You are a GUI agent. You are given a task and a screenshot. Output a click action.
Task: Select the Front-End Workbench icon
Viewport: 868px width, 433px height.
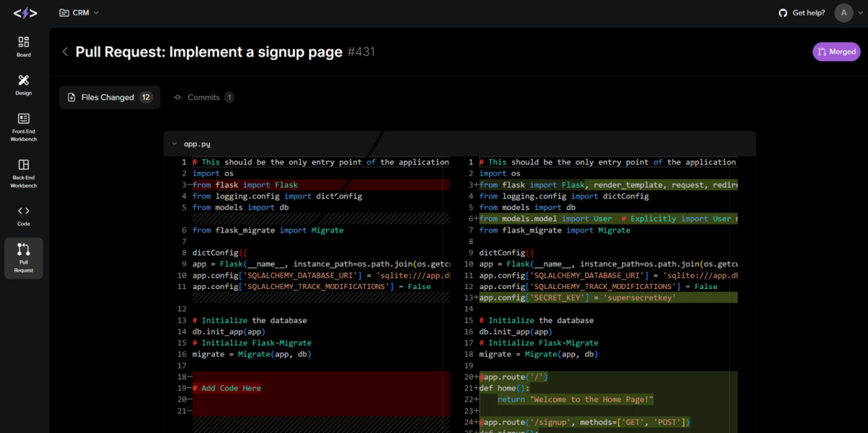23,125
